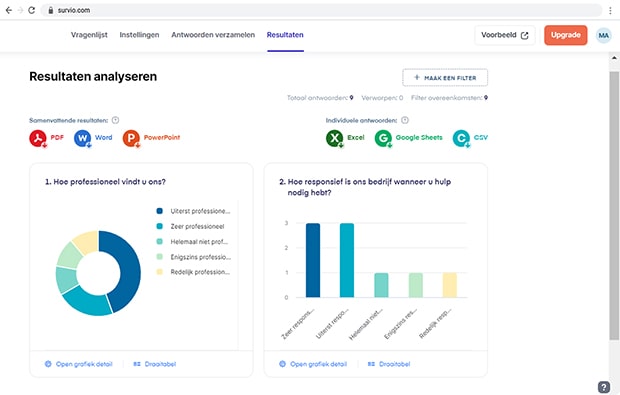Click Zeer professioneel legend swatch
The height and width of the screenshot is (395, 620).
[159, 226]
